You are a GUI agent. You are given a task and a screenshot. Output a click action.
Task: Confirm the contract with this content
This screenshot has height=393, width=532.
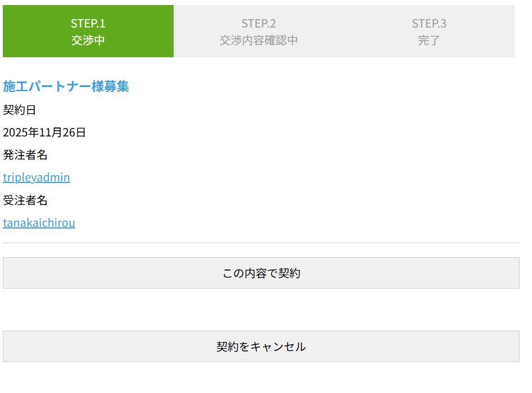pyautogui.click(x=261, y=273)
